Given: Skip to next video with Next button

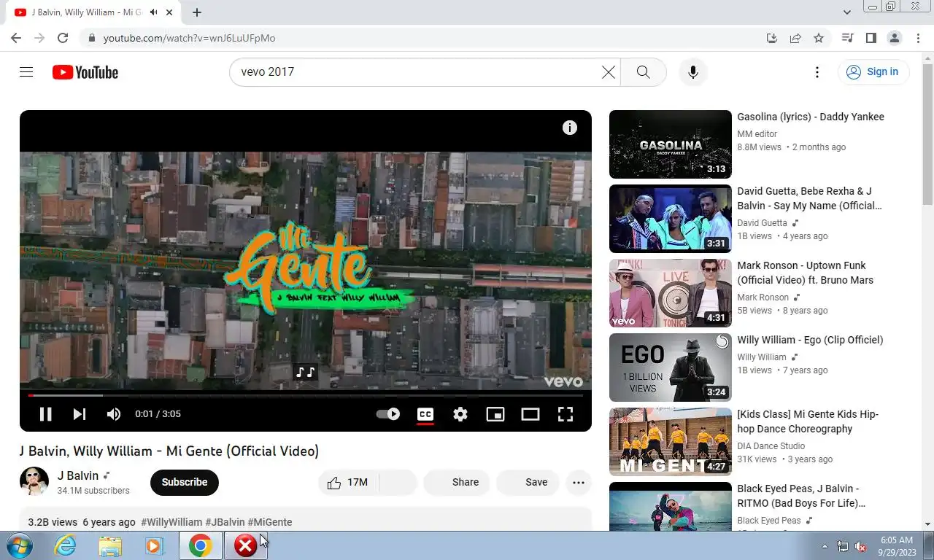Looking at the screenshot, I should 80,414.
